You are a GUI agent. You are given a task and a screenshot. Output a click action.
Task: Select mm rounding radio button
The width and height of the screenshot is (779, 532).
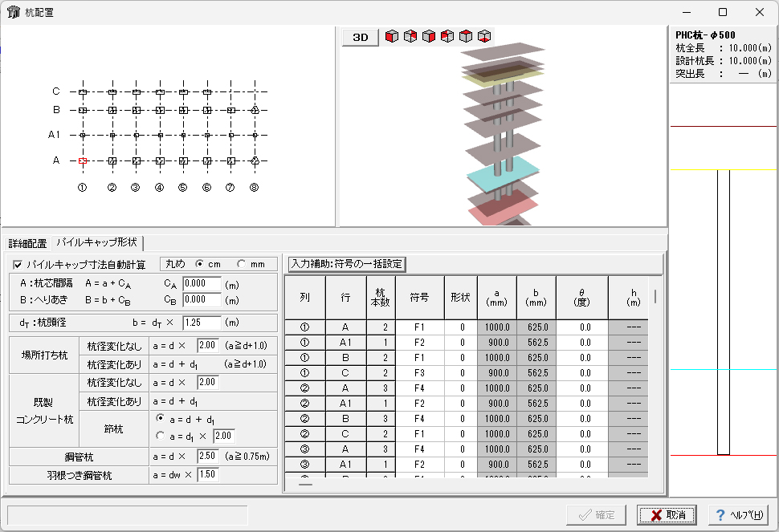point(242,264)
